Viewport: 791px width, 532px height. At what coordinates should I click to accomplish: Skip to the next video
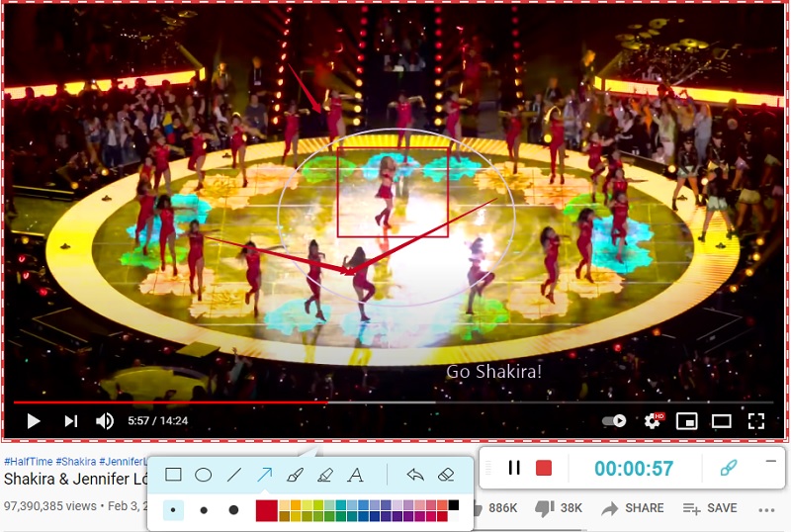click(70, 421)
